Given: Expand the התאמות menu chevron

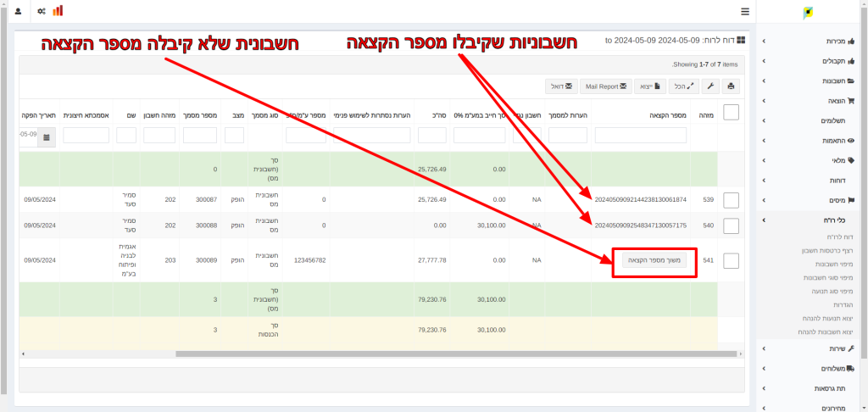Looking at the screenshot, I should (765, 141).
